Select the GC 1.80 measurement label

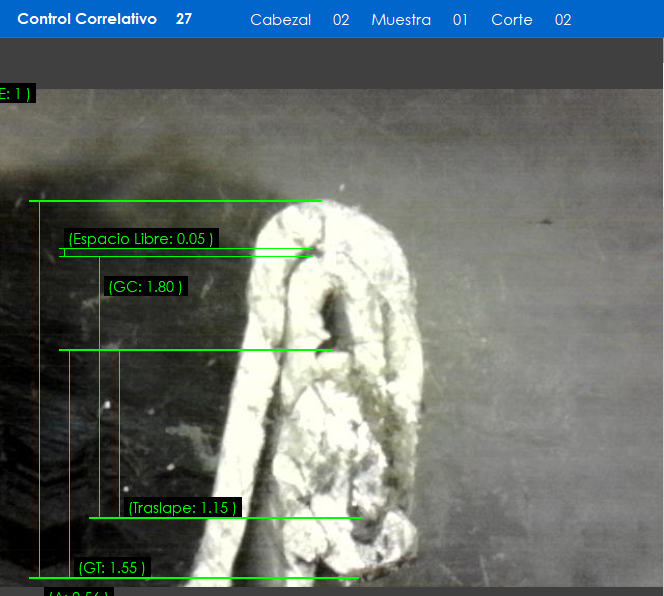coord(146,287)
